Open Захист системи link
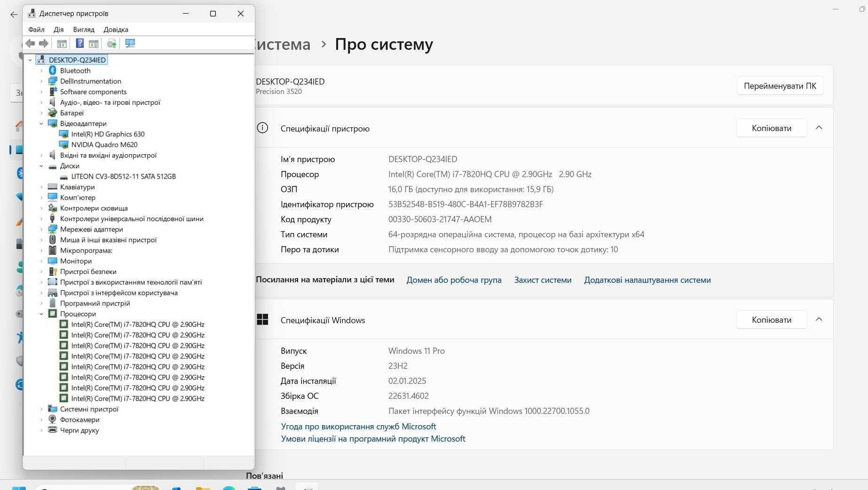Screen dimensions: 868x490 [543, 280]
